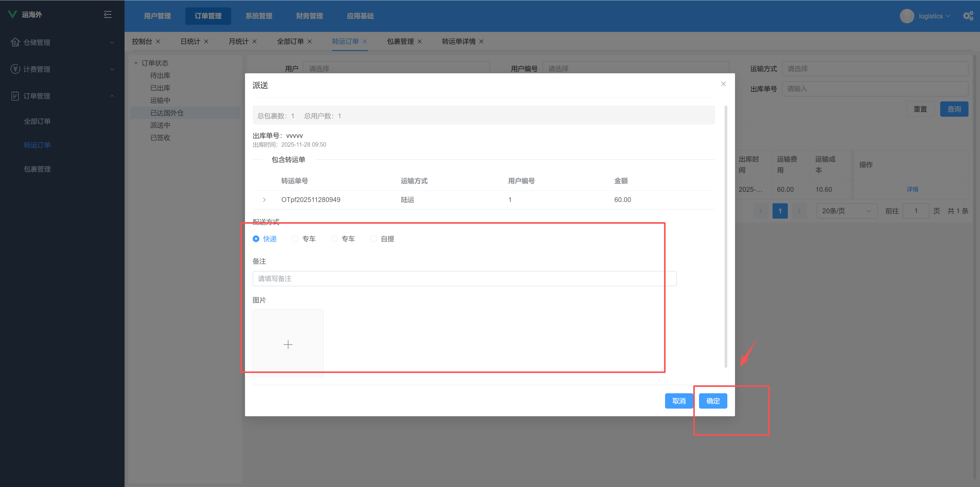Collapse the 订单状态 tree node

coord(136,63)
